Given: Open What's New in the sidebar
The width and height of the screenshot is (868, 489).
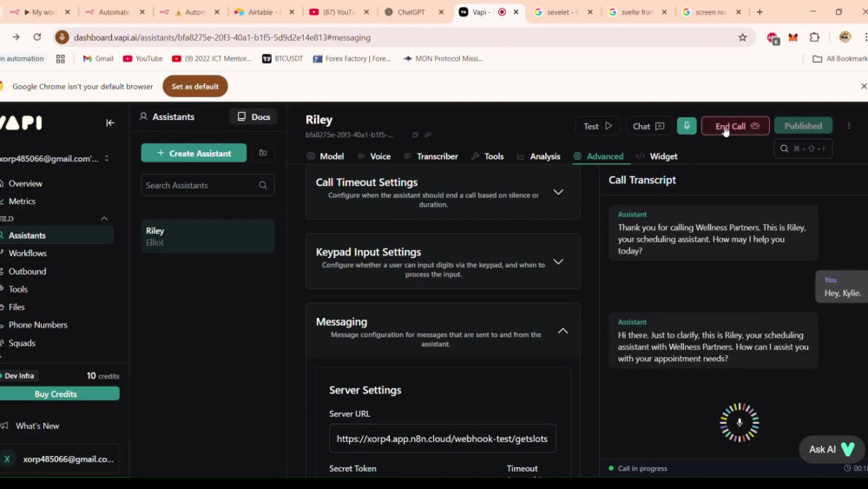Looking at the screenshot, I should click(37, 426).
